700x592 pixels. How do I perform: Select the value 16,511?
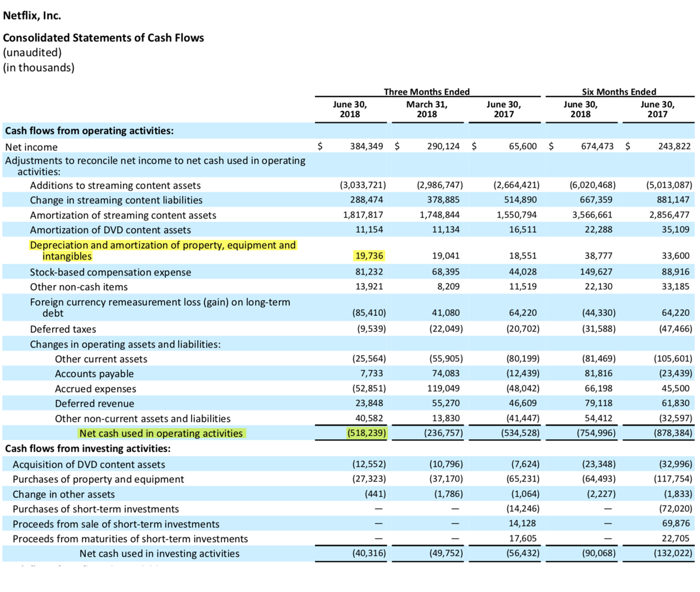click(x=523, y=229)
